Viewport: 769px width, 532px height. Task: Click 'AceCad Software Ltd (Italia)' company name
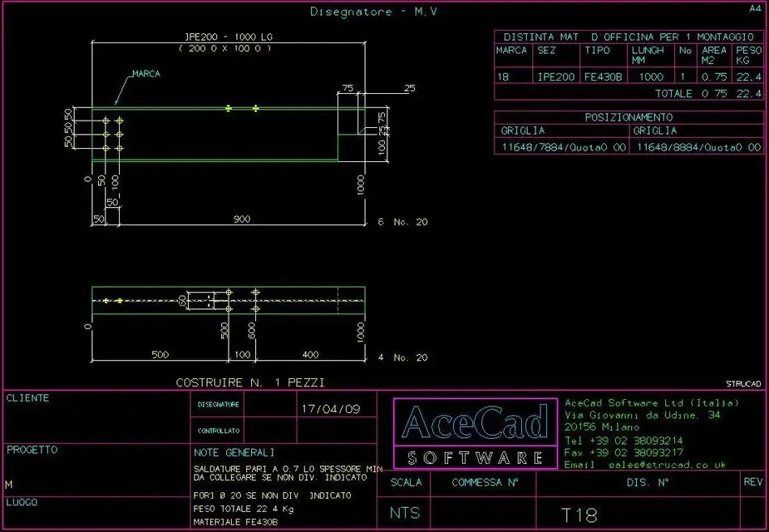point(652,403)
